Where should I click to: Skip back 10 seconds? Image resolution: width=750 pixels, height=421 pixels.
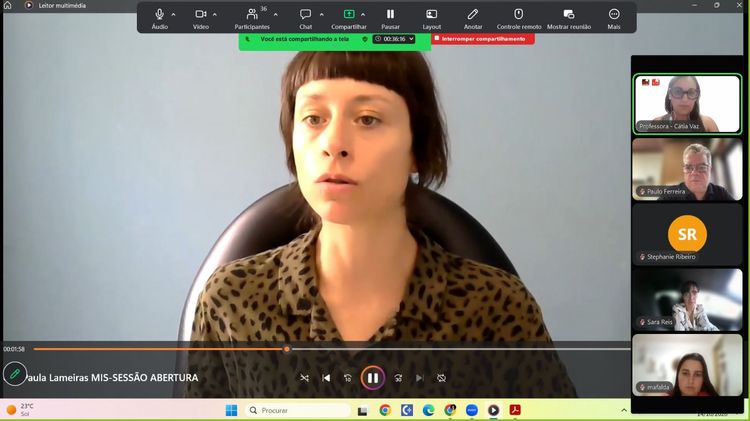coord(348,378)
